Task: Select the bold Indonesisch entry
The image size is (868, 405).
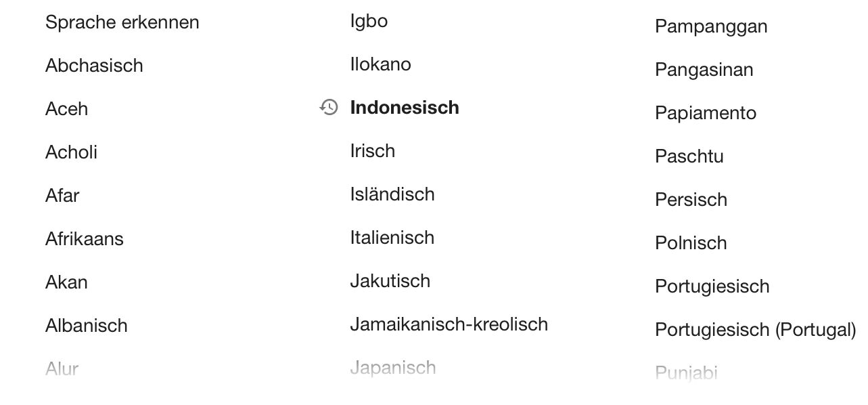Action: [x=405, y=108]
